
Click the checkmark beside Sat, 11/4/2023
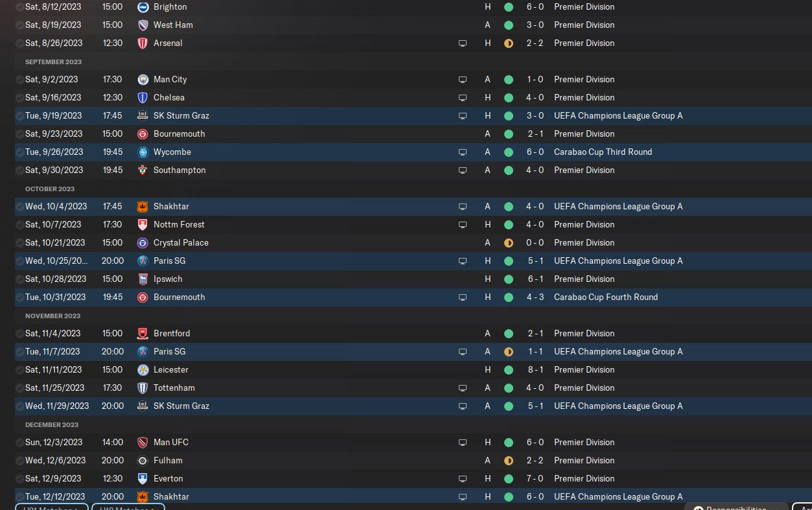20,334
